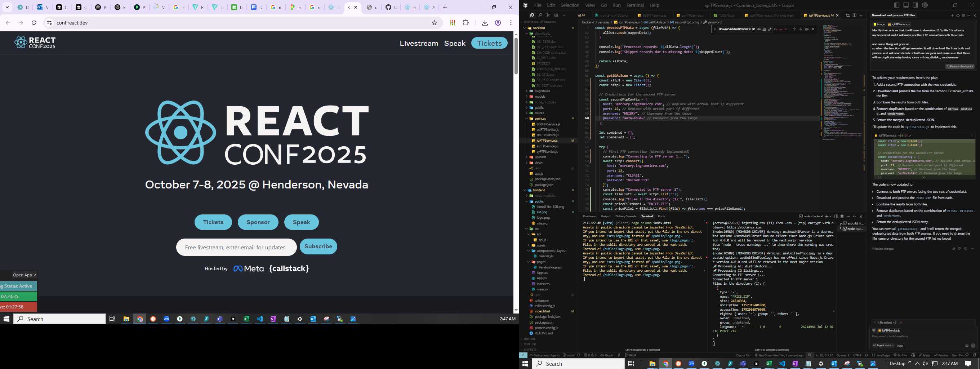Viewport: 980px width, 369px height.
Task: Click Tickets in React Conf header
Action: pos(489,43)
